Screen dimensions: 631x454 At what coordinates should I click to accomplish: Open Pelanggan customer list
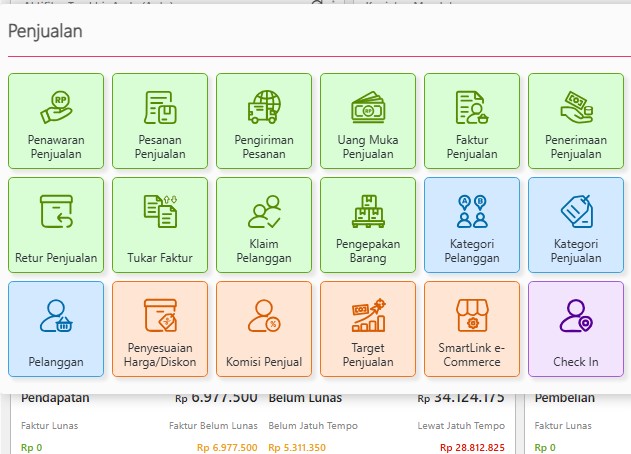[55, 329]
